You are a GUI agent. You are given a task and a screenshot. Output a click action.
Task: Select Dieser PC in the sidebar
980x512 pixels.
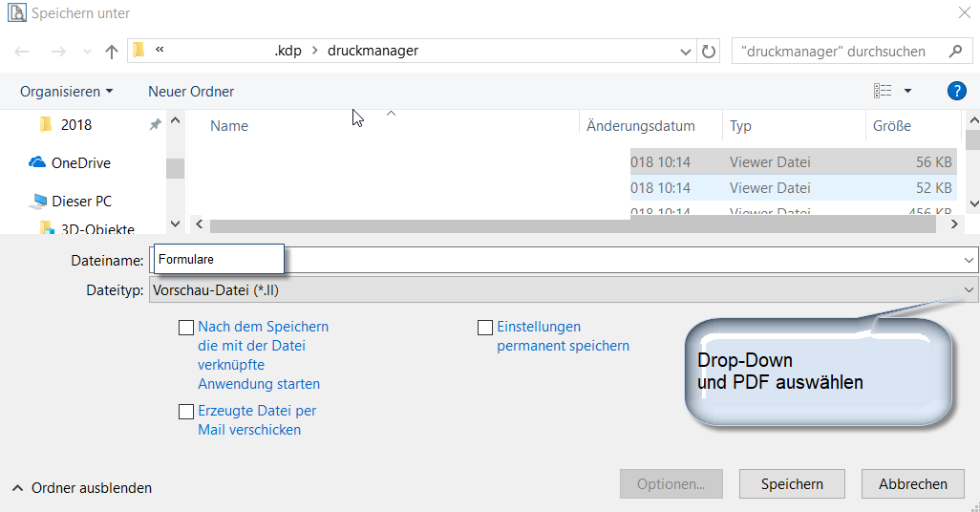81,202
